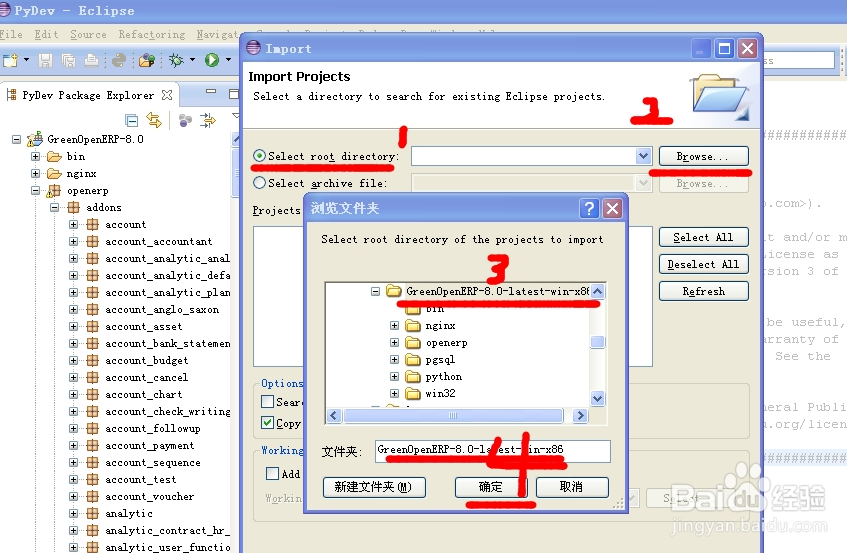Click GreenOpenERP-8.0 project icon in explorer
The width and height of the screenshot is (847, 553).
pyautogui.click(x=35, y=139)
